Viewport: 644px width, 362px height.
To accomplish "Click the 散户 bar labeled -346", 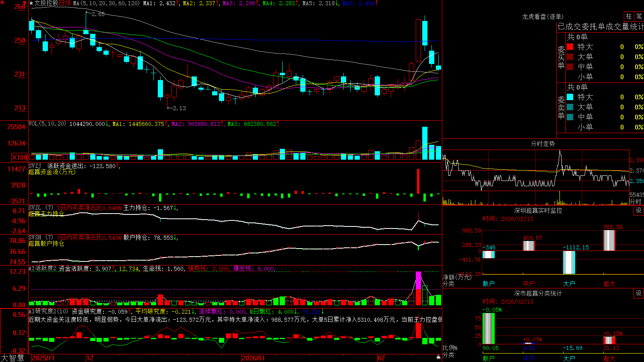I will tap(489, 255).
